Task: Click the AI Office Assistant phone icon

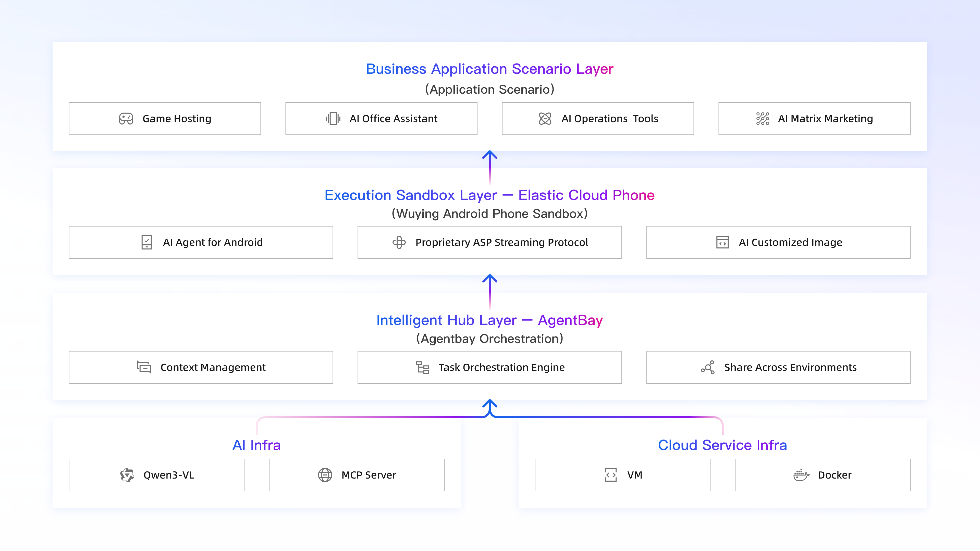Action: [333, 119]
